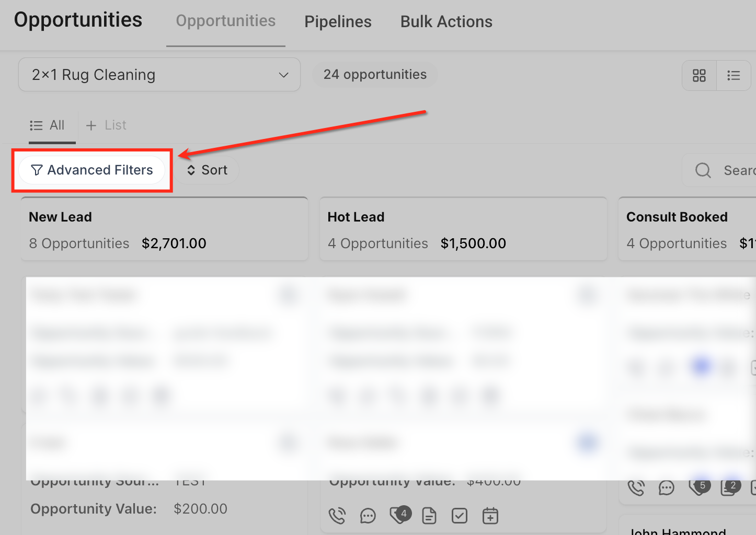Open the Advanced Filters panel

point(92,170)
